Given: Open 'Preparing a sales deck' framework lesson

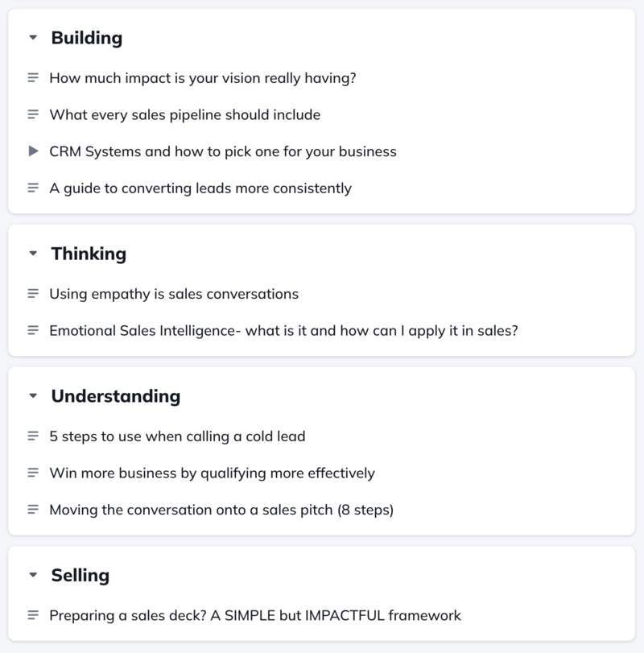Looking at the screenshot, I should pyautogui.click(x=255, y=615).
